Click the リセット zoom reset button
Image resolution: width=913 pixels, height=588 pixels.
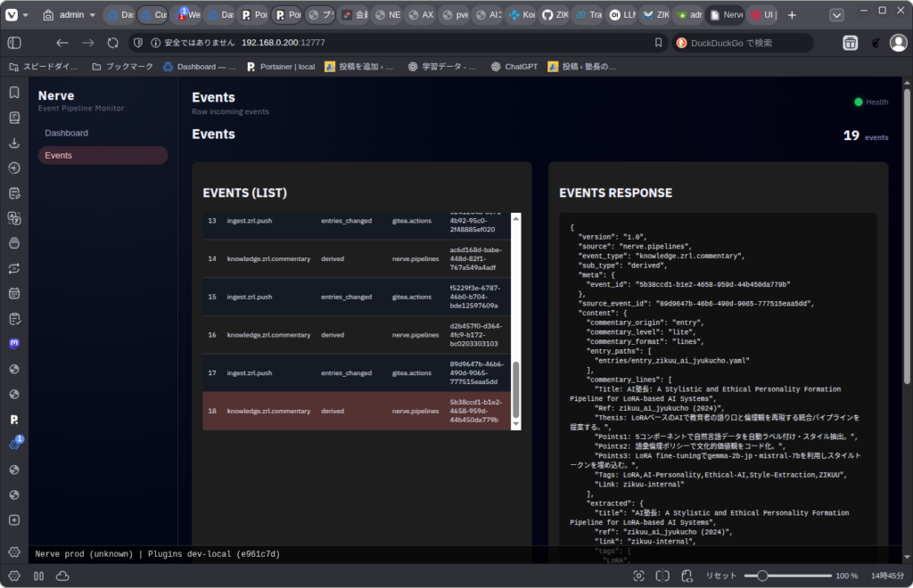point(721,576)
